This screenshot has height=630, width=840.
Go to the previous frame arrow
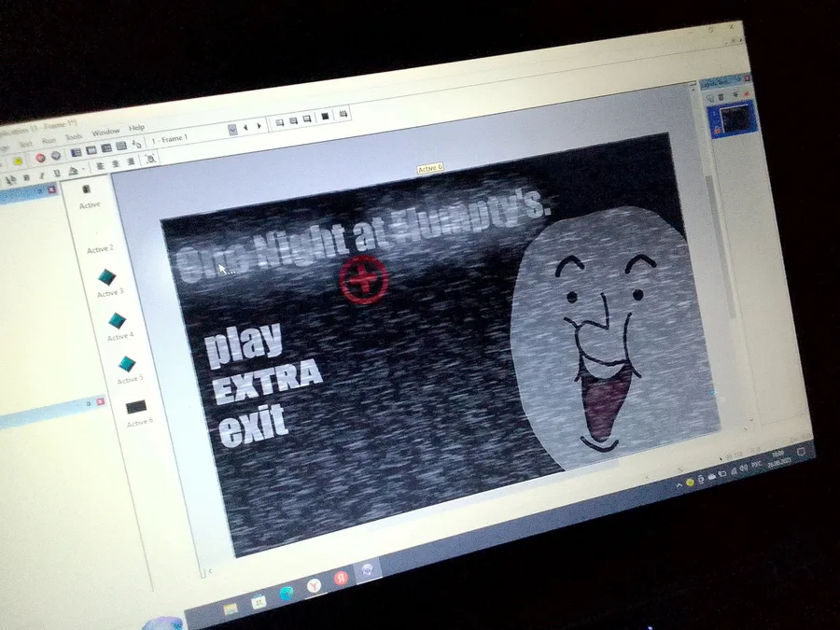pos(245,128)
